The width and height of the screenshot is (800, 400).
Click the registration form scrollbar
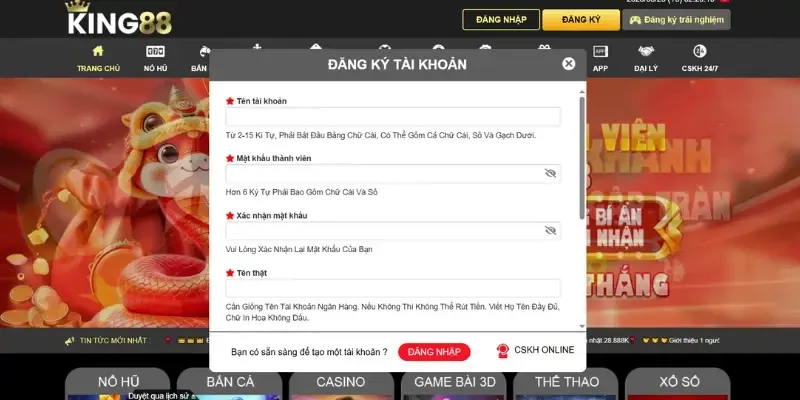coord(582,155)
